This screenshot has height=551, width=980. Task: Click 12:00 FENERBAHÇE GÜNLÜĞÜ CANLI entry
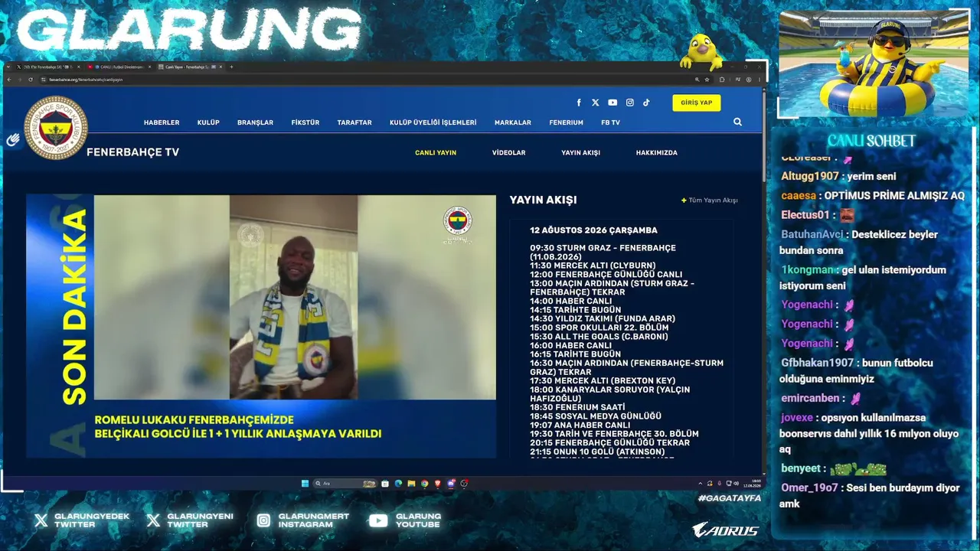(x=606, y=275)
